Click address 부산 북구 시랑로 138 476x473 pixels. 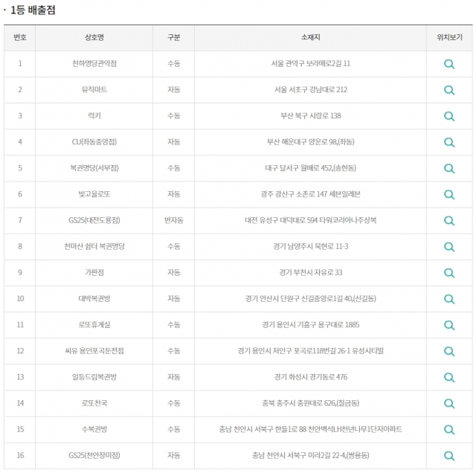click(x=311, y=116)
